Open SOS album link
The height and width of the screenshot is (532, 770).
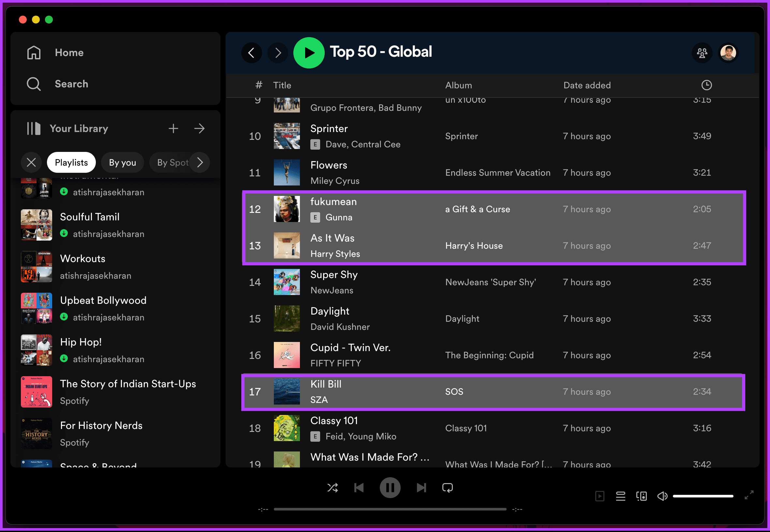tap(454, 392)
